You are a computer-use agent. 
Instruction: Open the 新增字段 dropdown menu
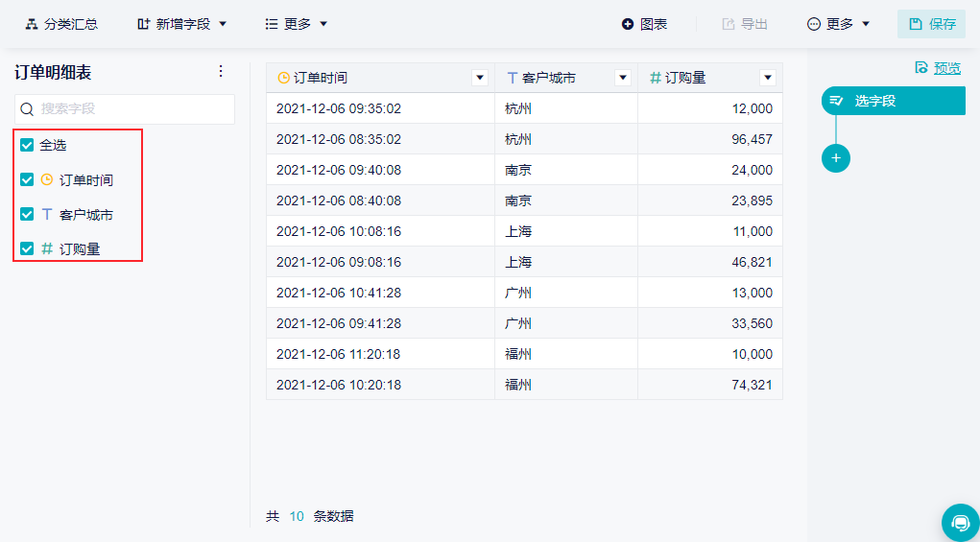[182, 24]
